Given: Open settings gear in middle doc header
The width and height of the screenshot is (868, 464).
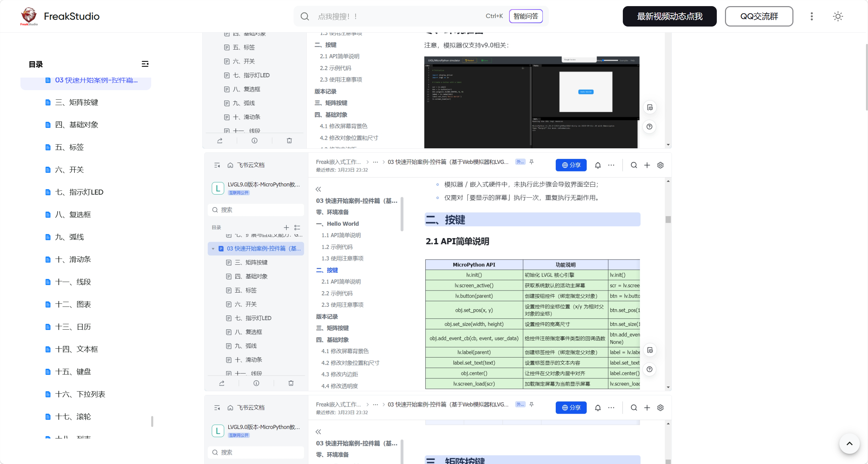Looking at the screenshot, I should 660,165.
